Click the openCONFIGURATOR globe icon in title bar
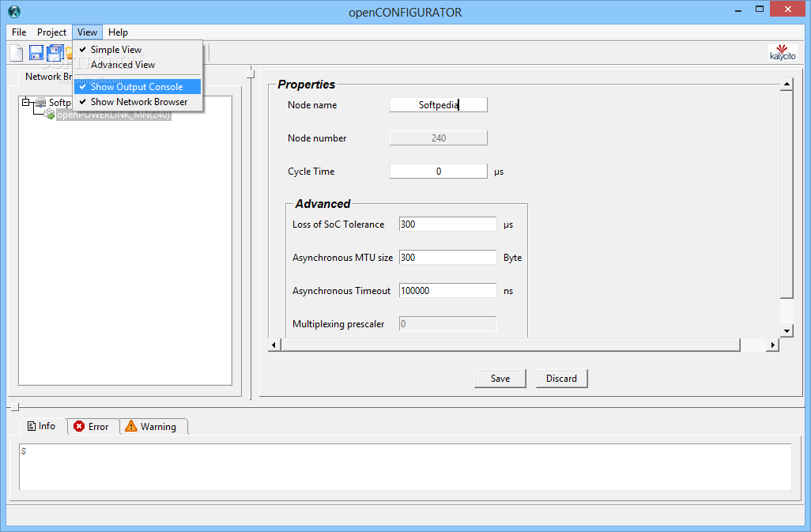 point(14,11)
